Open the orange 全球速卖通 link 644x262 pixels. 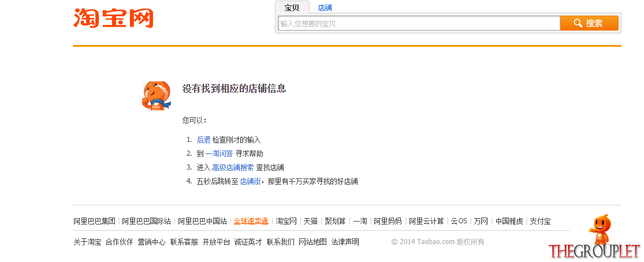(x=251, y=222)
